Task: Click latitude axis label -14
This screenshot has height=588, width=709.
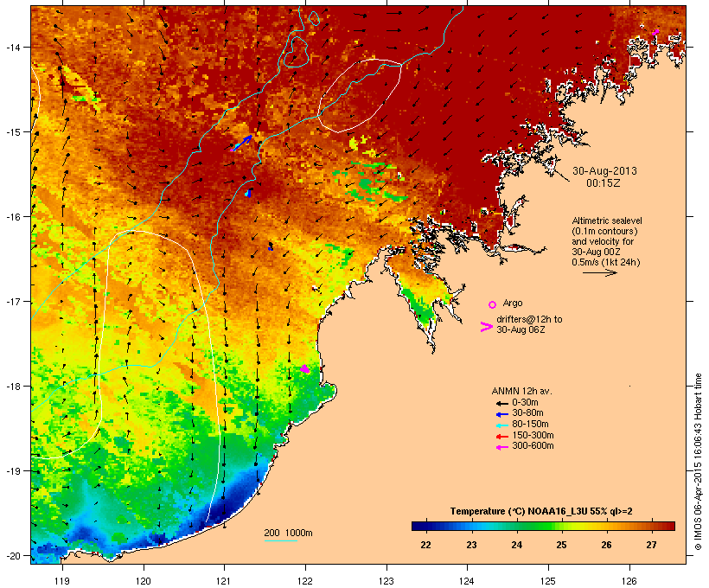Action: pyautogui.click(x=12, y=47)
